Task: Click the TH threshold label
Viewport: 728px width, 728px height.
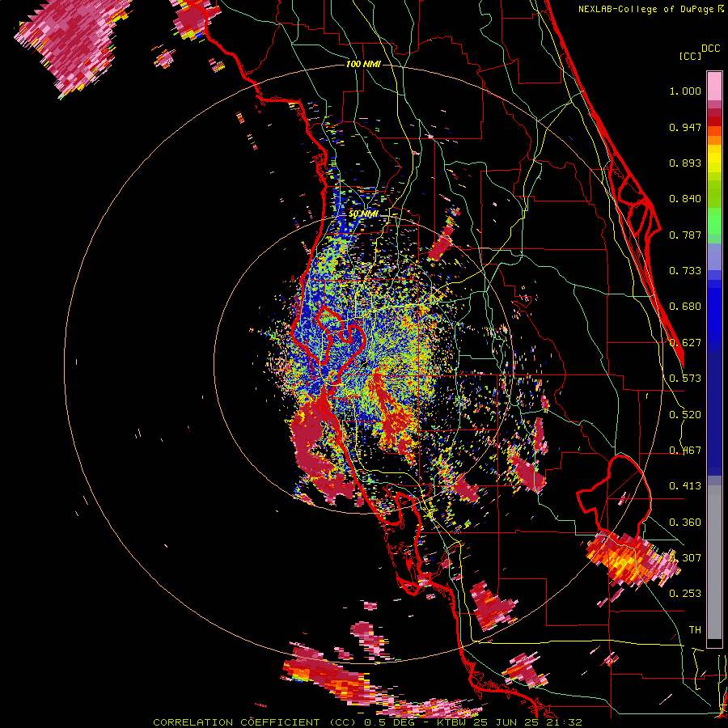Action: pos(695,630)
